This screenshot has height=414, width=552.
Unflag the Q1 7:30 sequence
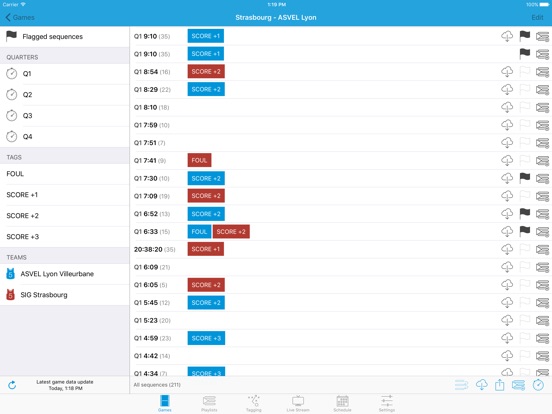525,178
